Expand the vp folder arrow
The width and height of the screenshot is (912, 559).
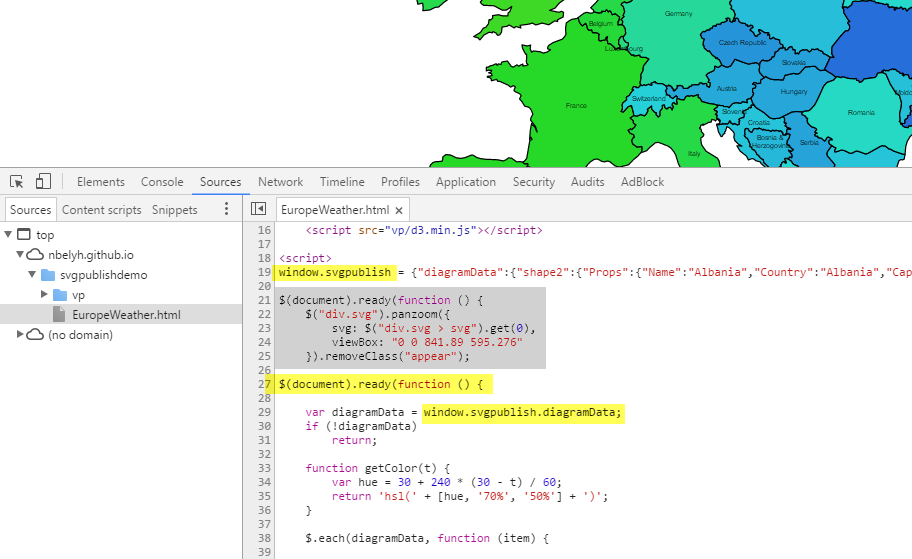(x=44, y=294)
